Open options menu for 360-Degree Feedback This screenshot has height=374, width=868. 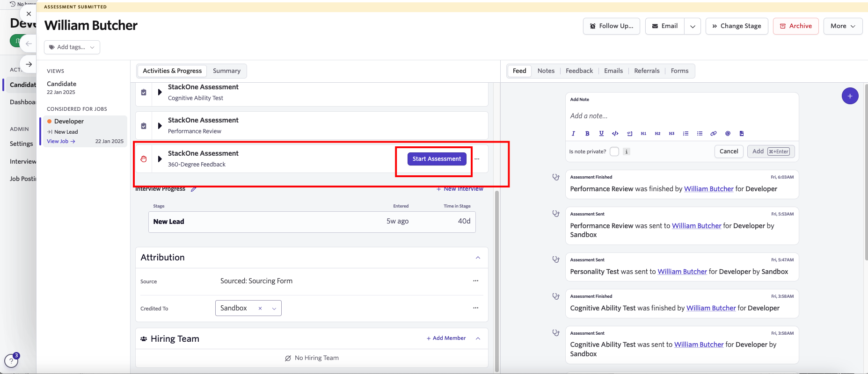click(477, 159)
